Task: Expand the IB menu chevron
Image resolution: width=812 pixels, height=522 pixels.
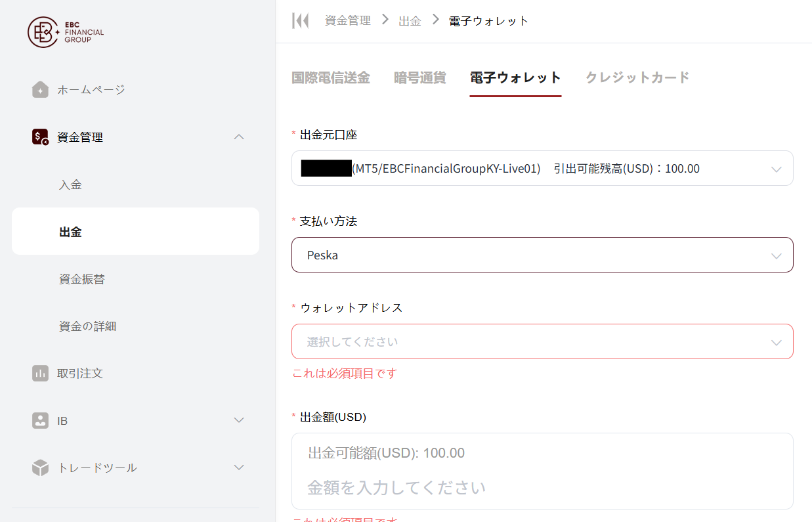Action: (x=239, y=420)
